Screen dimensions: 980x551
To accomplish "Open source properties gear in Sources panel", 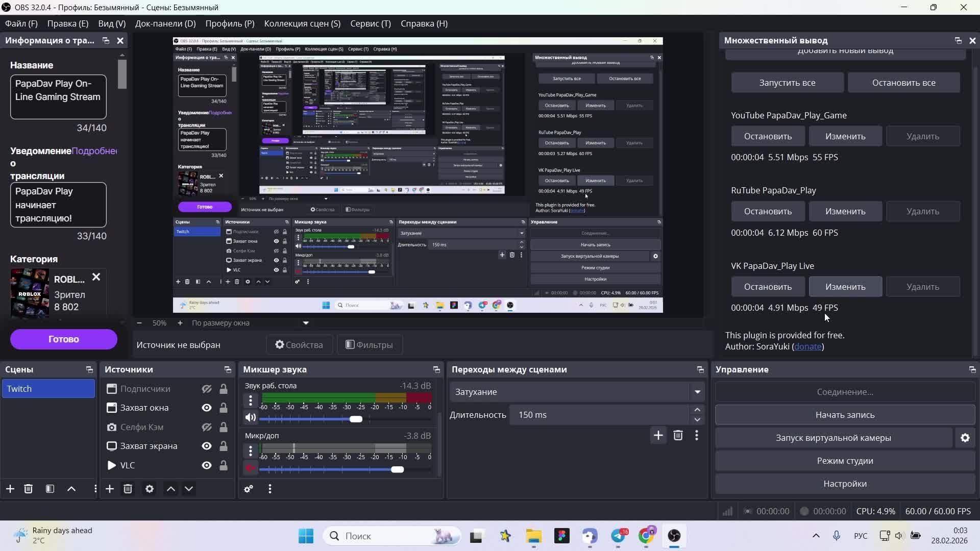I will 149,489.
